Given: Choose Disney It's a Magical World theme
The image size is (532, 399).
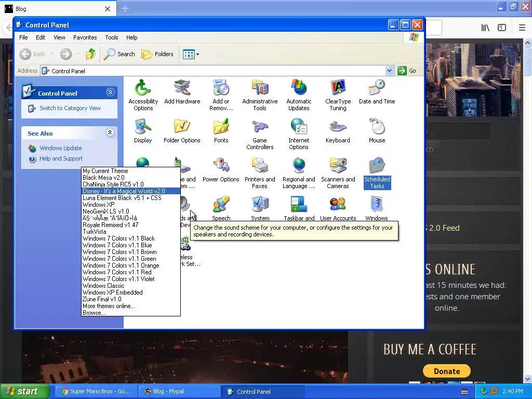Looking at the screenshot, I should [x=130, y=191].
